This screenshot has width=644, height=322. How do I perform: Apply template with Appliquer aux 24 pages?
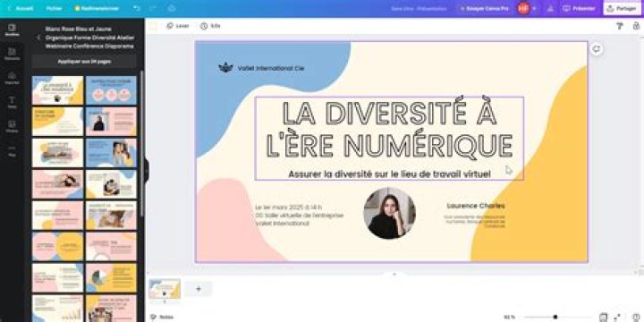tap(84, 61)
